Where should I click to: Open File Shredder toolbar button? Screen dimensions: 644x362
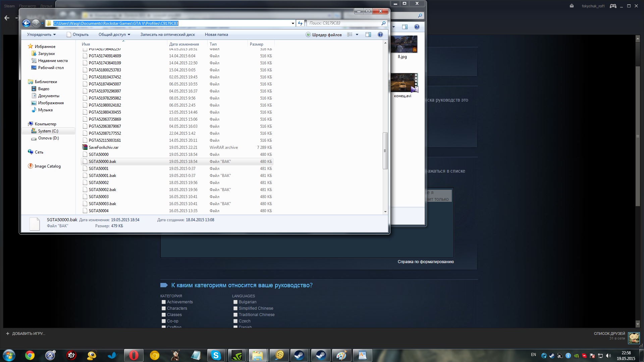pyautogui.click(x=323, y=35)
